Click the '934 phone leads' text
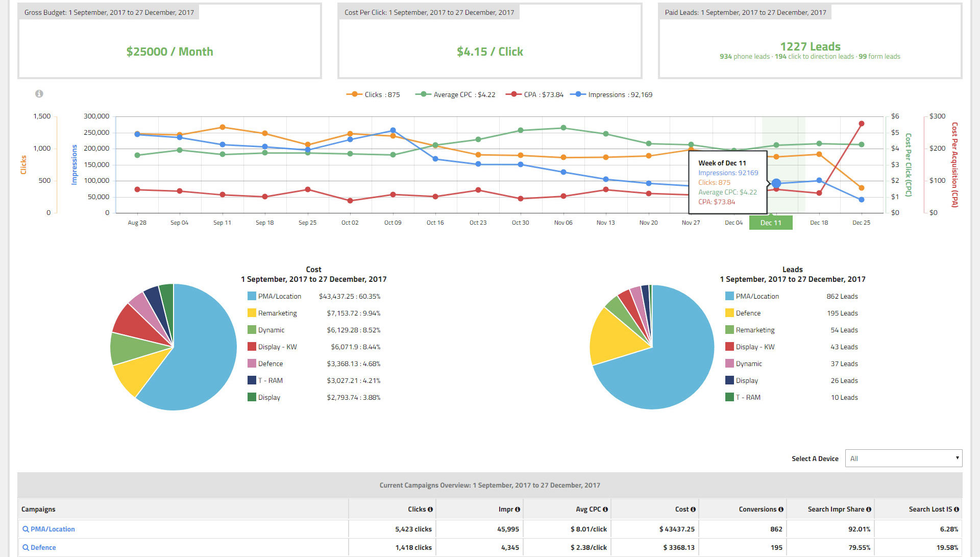This screenshot has width=980, height=557. click(745, 57)
